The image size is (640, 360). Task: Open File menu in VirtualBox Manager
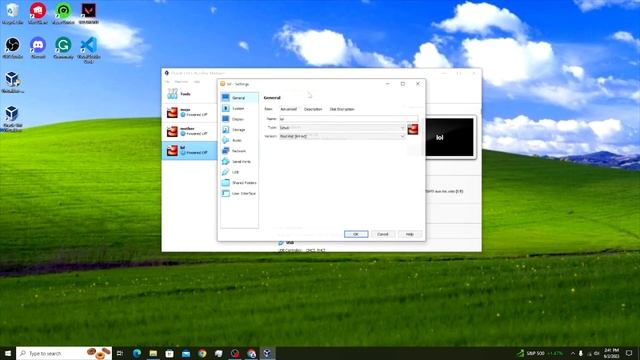[167, 82]
